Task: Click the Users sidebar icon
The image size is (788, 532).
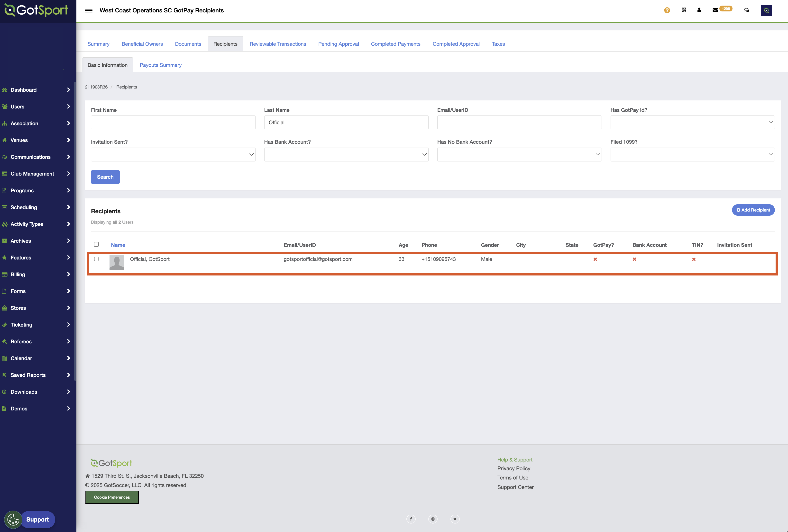Action: (4, 107)
